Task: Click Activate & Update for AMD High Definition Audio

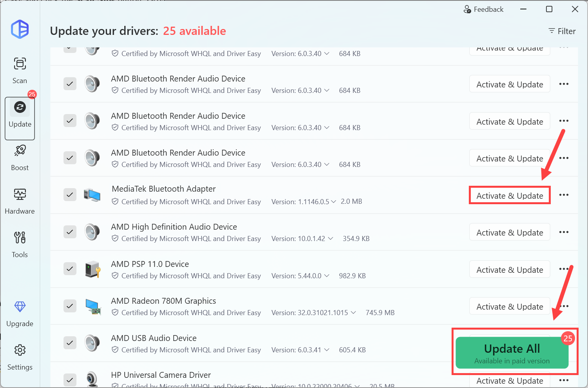Action: pyautogui.click(x=510, y=232)
